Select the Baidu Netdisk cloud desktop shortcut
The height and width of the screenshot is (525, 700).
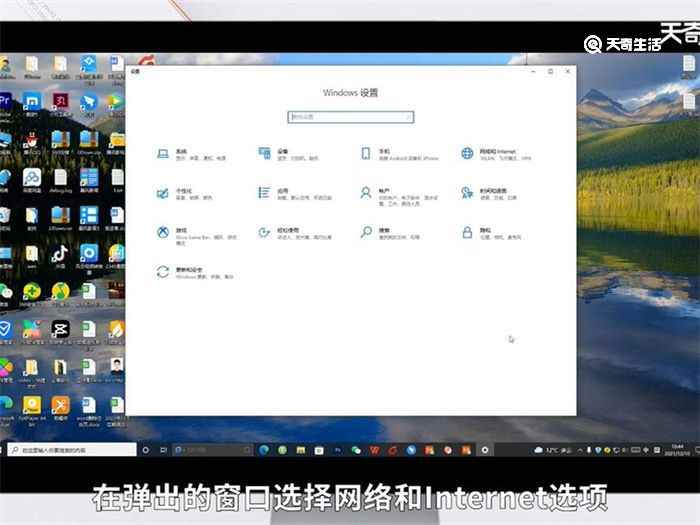32,181
